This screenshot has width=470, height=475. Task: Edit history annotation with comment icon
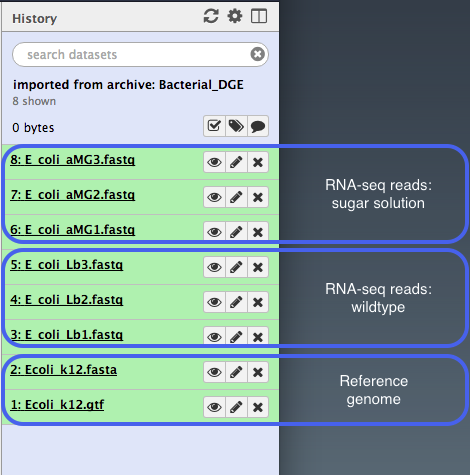(x=258, y=126)
